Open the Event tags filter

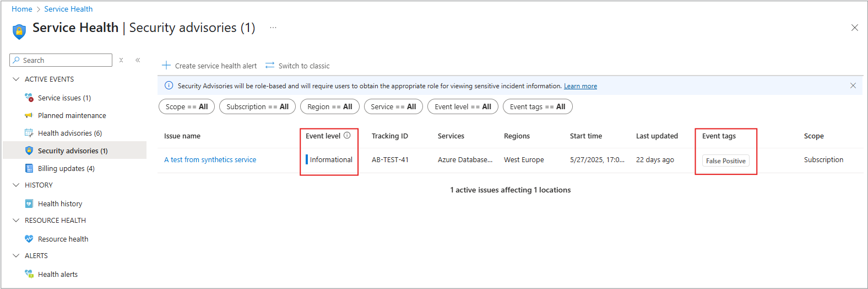(x=538, y=106)
